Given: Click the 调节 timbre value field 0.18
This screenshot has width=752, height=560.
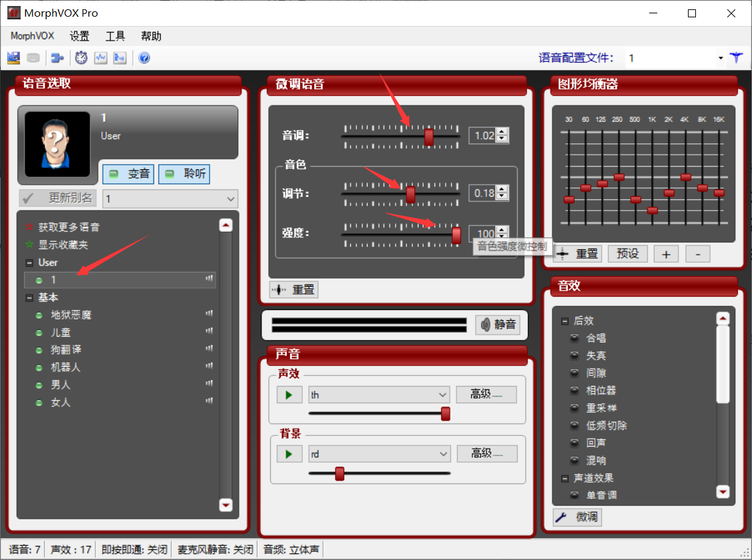Looking at the screenshot, I should pos(483,193).
